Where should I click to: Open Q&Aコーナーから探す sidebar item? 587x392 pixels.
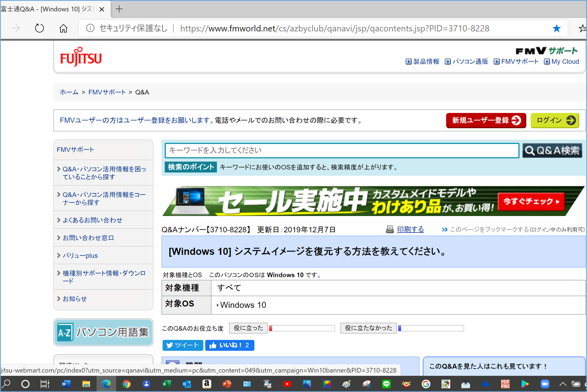click(104, 198)
